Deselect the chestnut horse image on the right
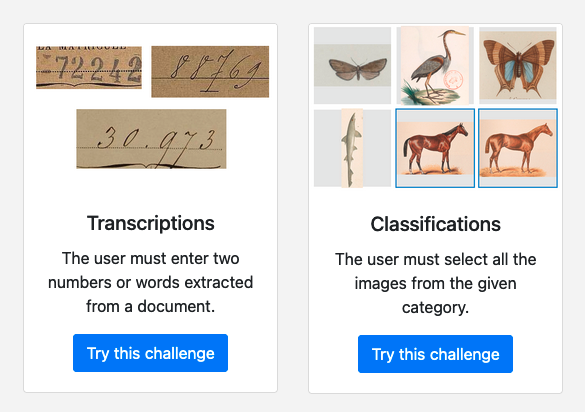The width and height of the screenshot is (585, 412). point(518,148)
